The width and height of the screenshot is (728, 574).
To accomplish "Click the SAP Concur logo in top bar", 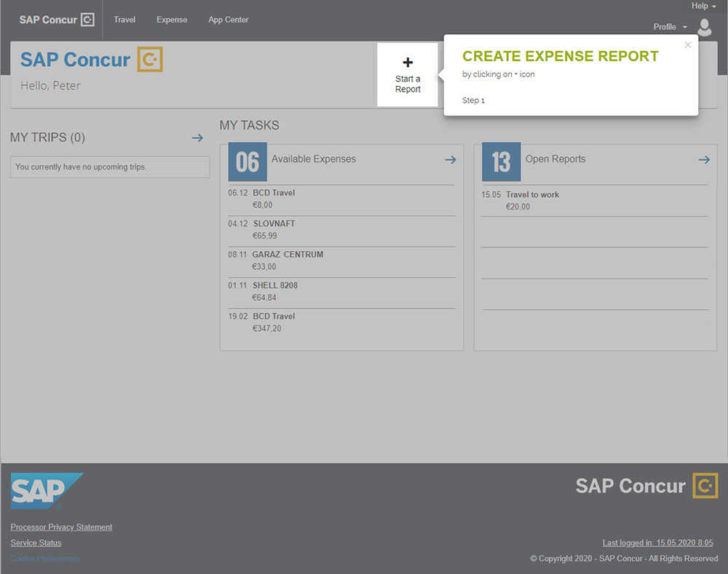I will pos(57,20).
